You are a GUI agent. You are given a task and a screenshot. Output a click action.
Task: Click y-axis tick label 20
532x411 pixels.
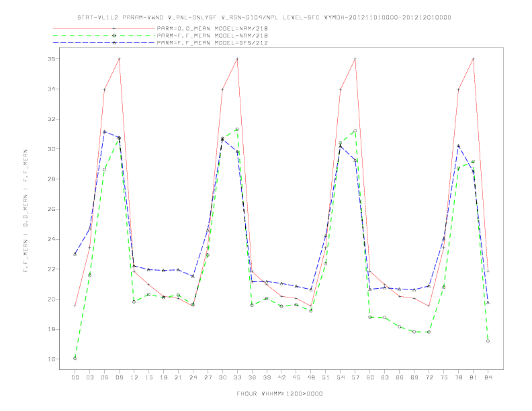tap(51, 299)
